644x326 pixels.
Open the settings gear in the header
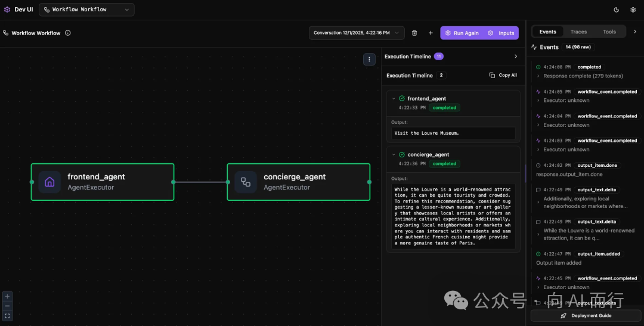point(633,10)
